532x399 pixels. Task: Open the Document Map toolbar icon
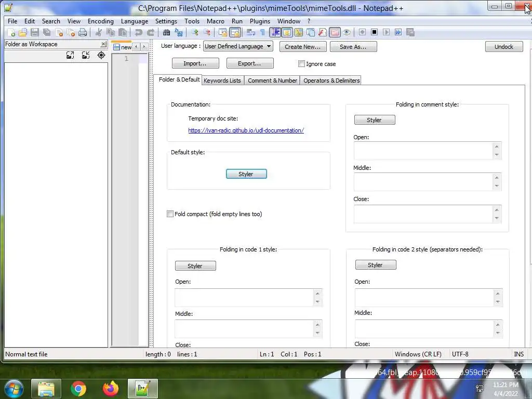pyautogui.click(x=299, y=32)
